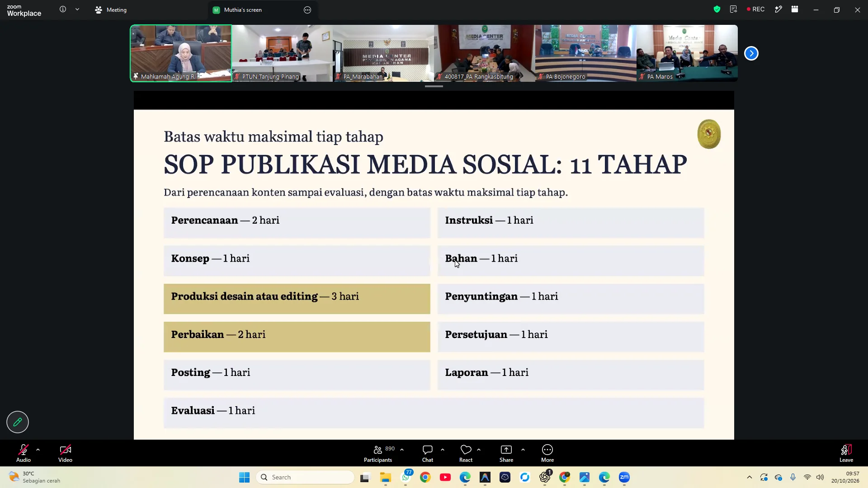Unmute the microphone with the Audio button

pyautogui.click(x=24, y=453)
